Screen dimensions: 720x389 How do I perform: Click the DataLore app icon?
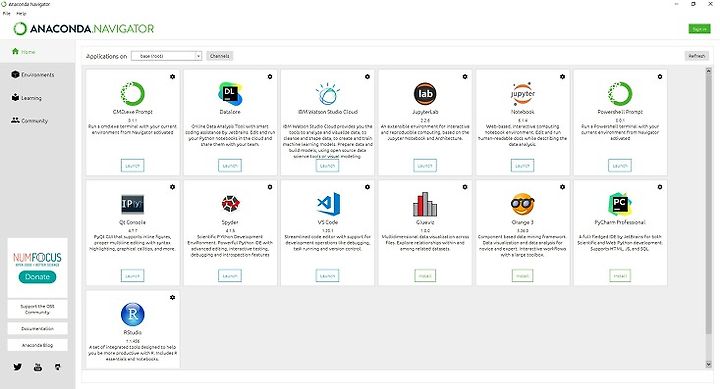click(x=230, y=94)
